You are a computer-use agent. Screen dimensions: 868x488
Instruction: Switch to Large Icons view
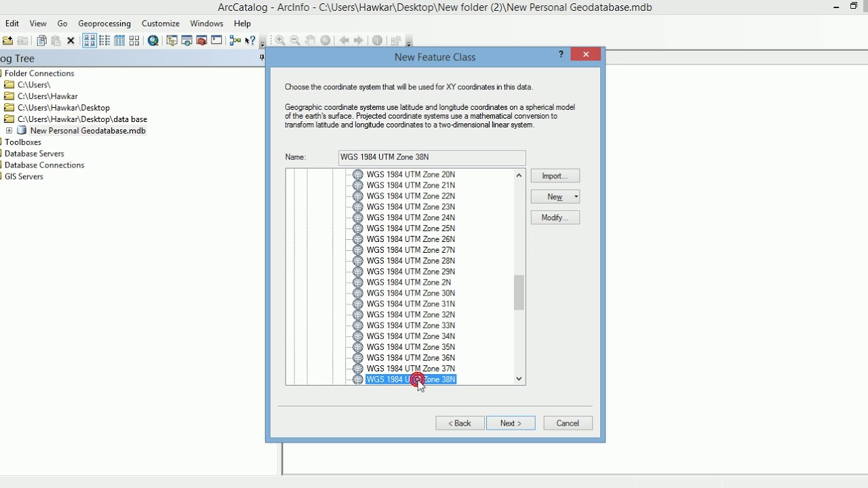click(90, 41)
